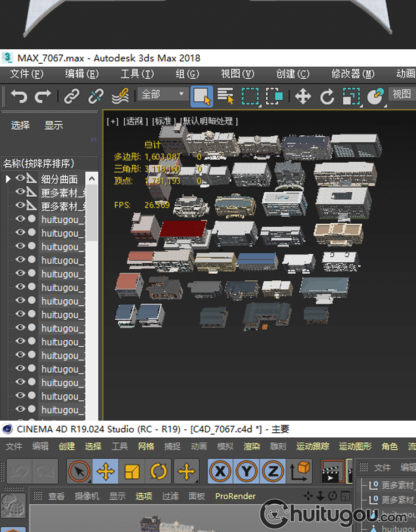Open 渲染 menu in Cinema 4D
416x532 pixels.
point(252,446)
